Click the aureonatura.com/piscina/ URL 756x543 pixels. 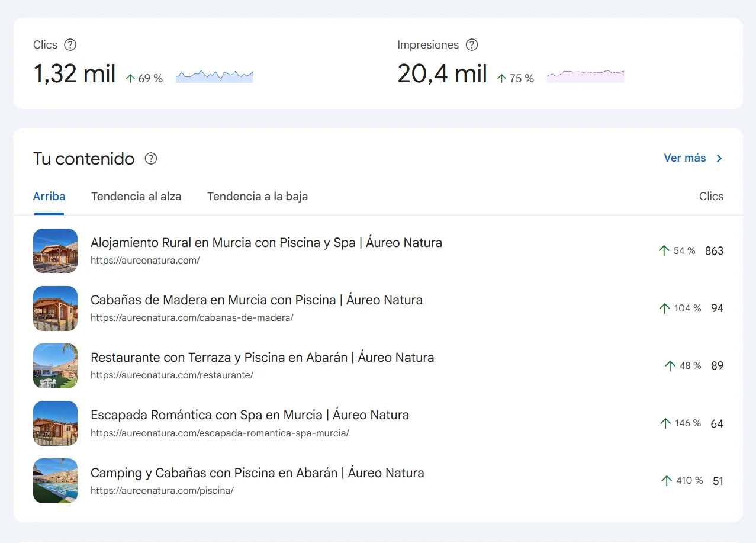(x=162, y=490)
